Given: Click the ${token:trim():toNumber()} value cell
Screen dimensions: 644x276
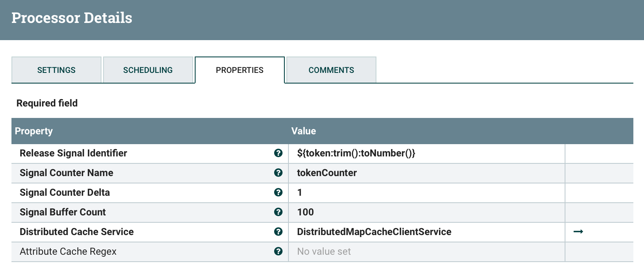Looking at the screenshot, I should pyautogui.click(x=356, y=153).
